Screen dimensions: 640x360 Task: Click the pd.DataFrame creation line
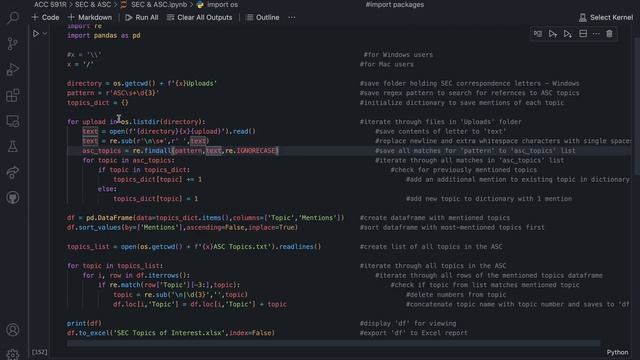point(205,218)
